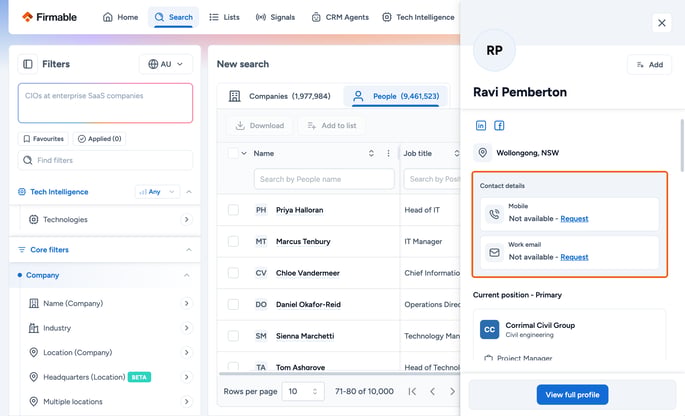The height and width of the screenshot is (416, 685).
Task: Click the profile panel scrollbar
Action: click(x=682, y=146)
